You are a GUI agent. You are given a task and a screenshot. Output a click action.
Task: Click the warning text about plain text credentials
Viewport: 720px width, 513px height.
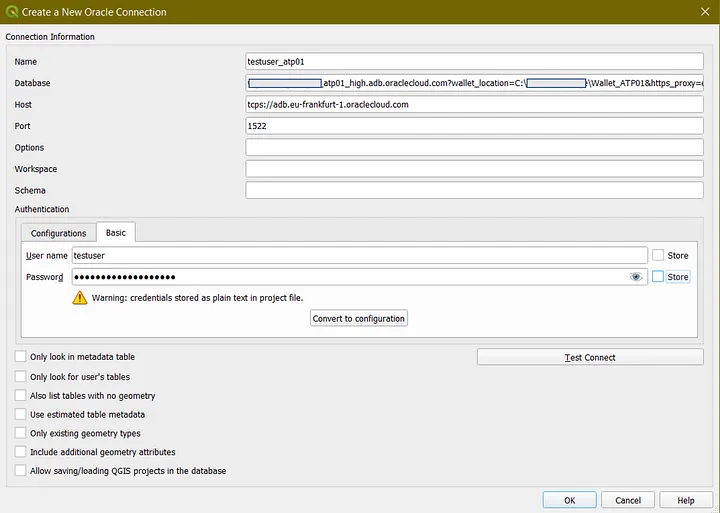(197, 298)
